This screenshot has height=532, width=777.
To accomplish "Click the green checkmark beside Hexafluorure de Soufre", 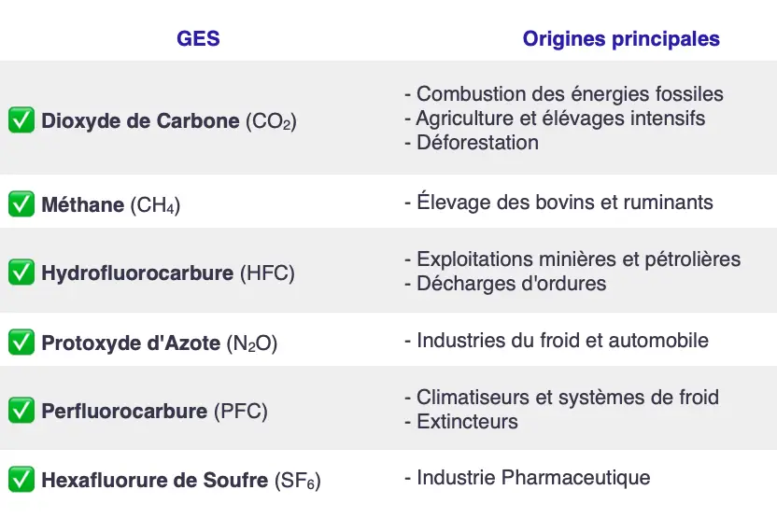I will click(21, 480).
